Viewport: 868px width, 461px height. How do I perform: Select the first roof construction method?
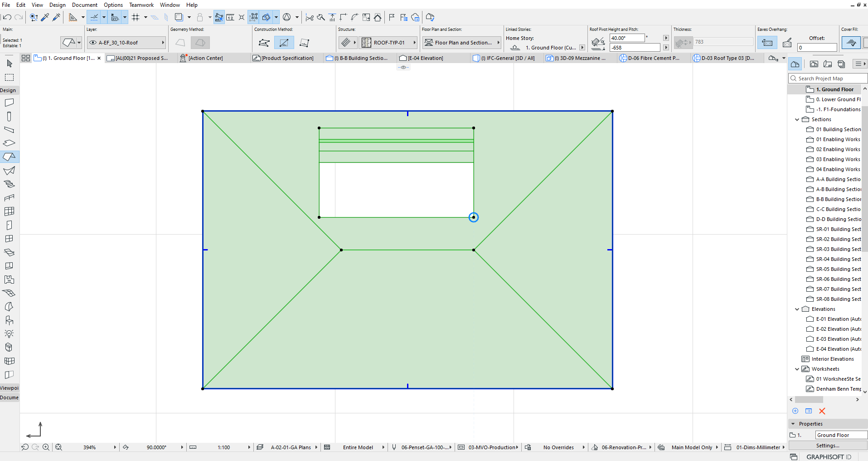coord(264,43)
